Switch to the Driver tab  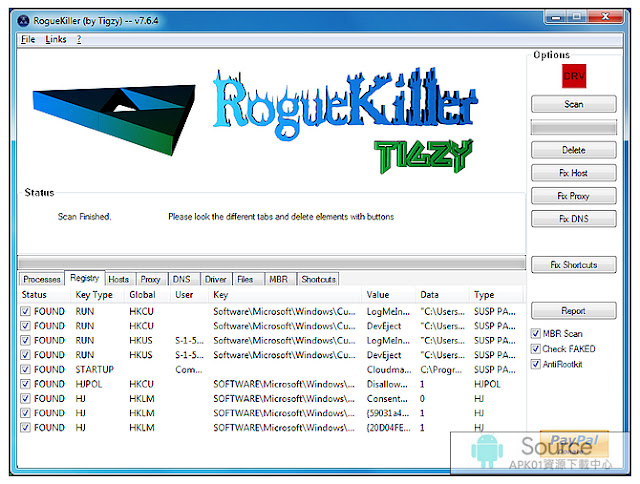click(x=216, y=280)
